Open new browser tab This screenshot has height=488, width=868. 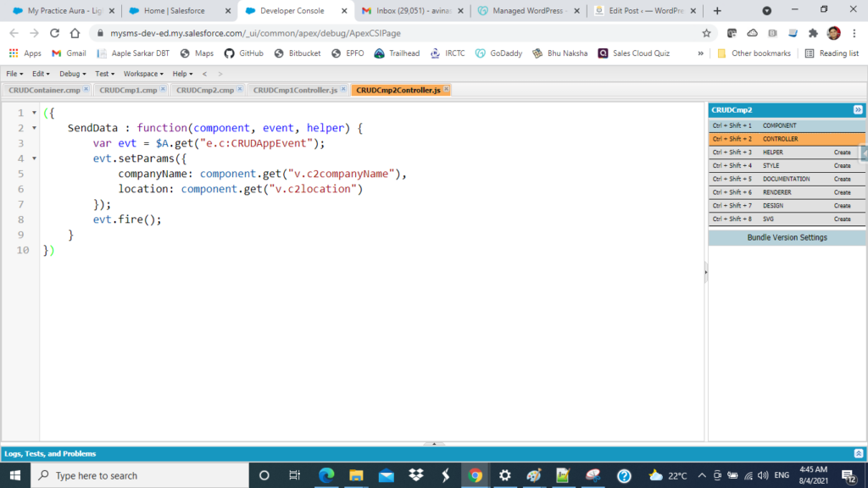[x=717, y=10]
